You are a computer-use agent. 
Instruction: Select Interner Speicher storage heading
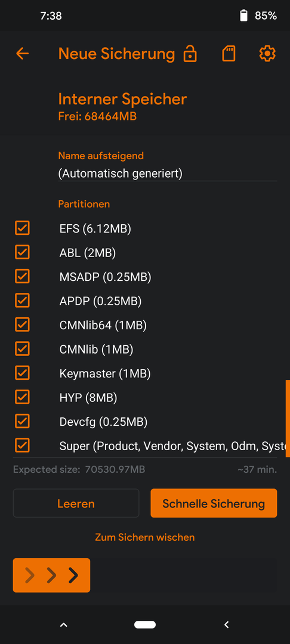(x=122, y=99)
